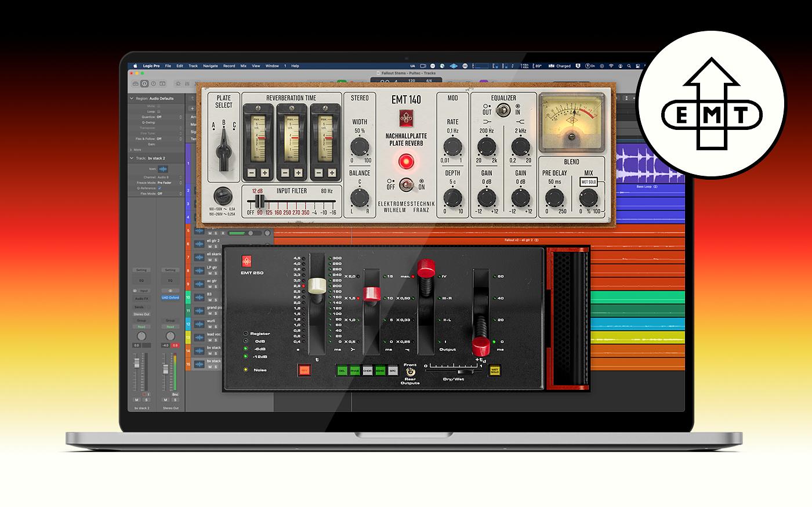Click the Quick Help toolbar icon

click(x=153, y=84)
